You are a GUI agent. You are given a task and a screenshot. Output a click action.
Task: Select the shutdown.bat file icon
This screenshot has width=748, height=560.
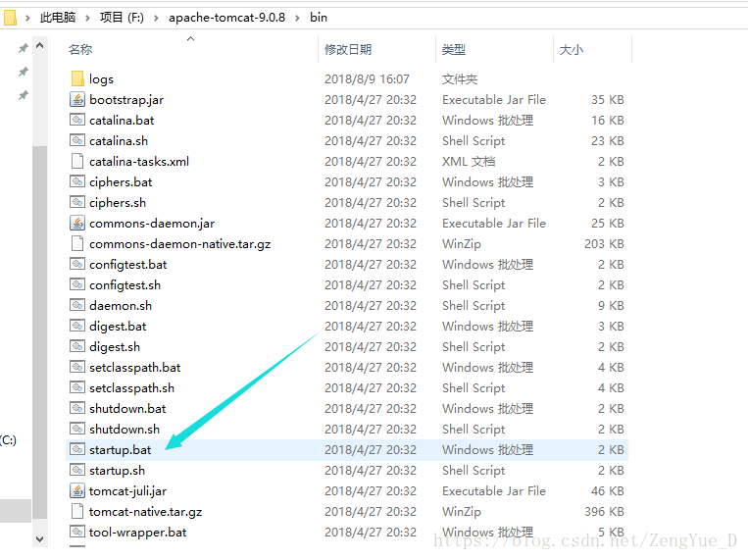77,408
